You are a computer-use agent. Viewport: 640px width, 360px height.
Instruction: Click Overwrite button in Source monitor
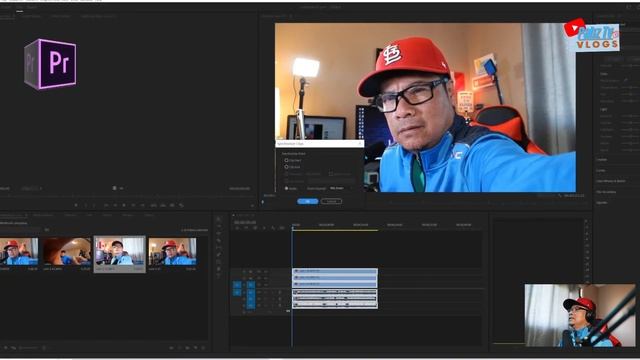(x=162, y=205)
